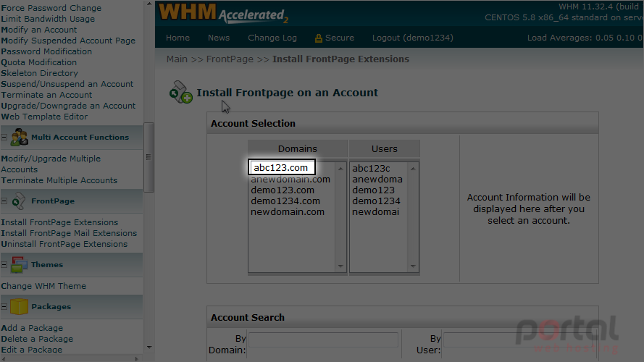644x362 pixels.
Task: Click the By User search field
Action: (520, 340)
